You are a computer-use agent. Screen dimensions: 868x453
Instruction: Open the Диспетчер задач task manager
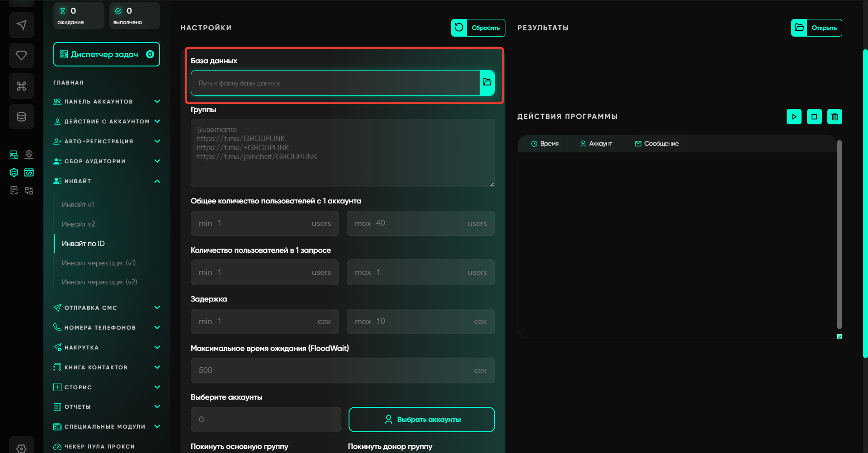tap(106, 54)
